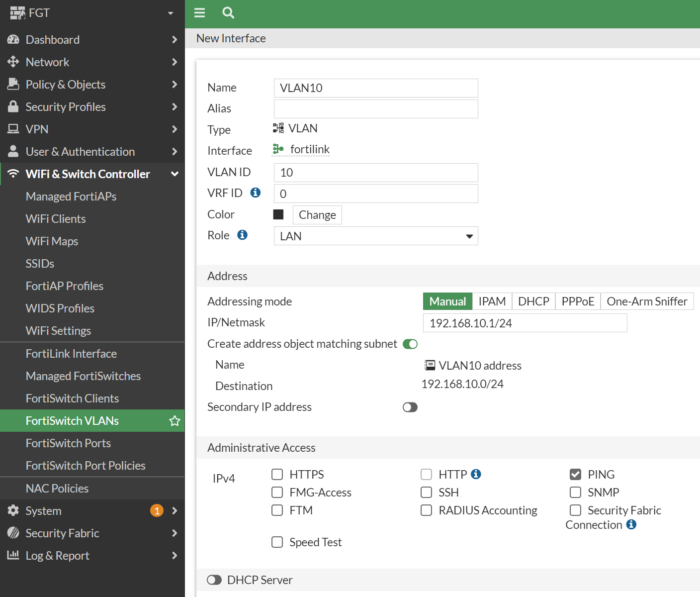Viewport: 700px width, 597px height.
Task: Expand the User & Authentication menu
Action: click(x=80, y=151)
